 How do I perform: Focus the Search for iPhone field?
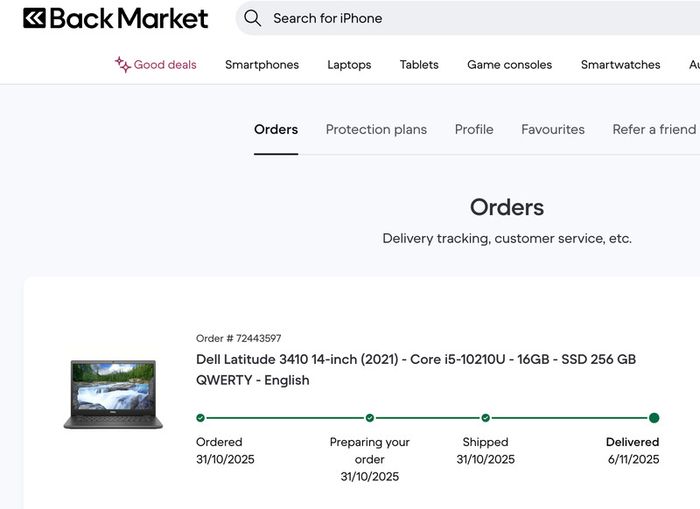pyautogui.click(x=467, y=18)
